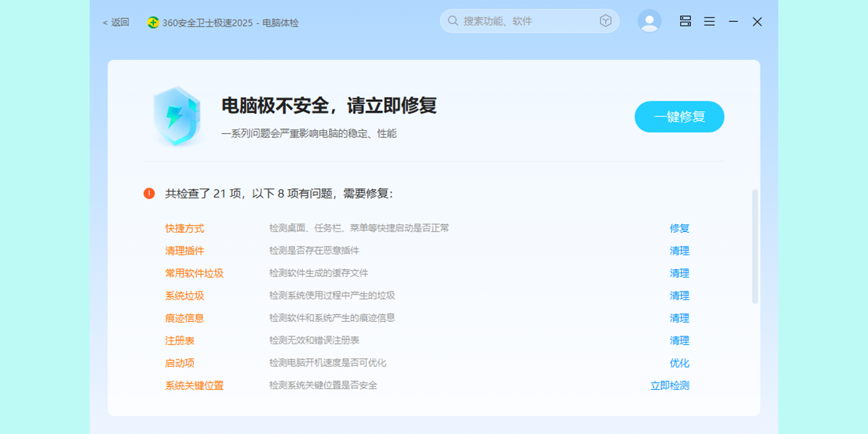Click 清理 link for 清理插件 row

[x=679, y=251]
